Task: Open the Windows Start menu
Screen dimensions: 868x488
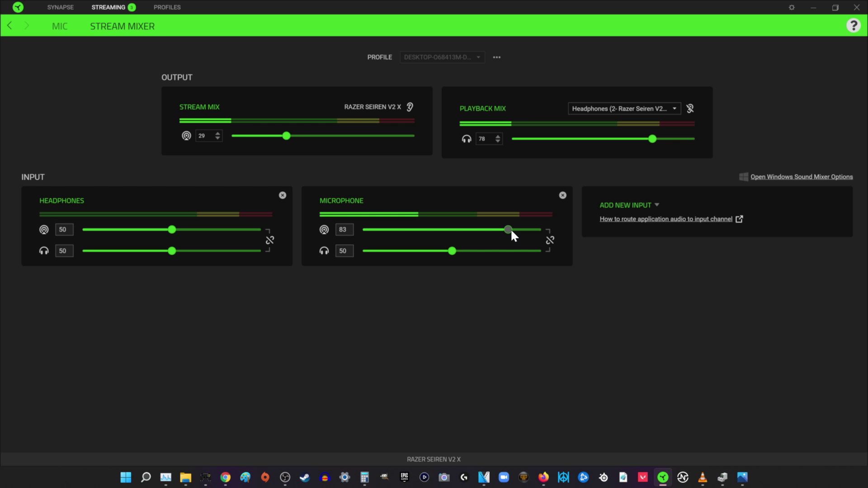Action: (126, 477)
